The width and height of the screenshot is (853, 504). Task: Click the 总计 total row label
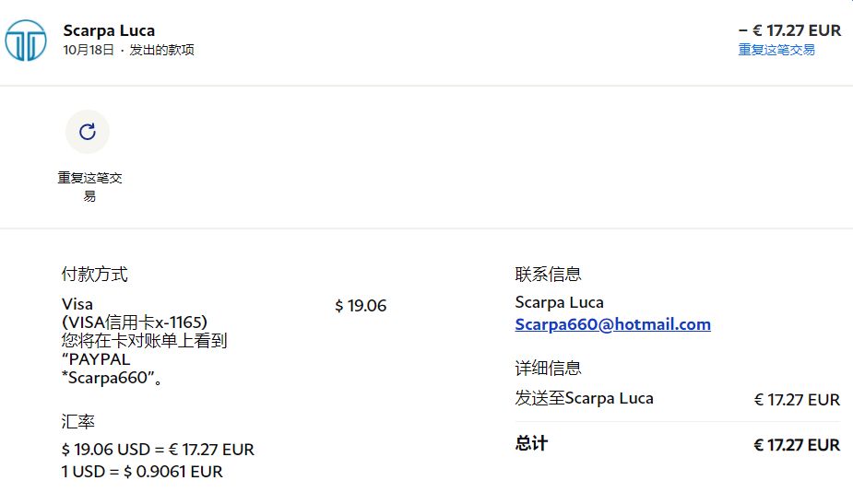531,444
